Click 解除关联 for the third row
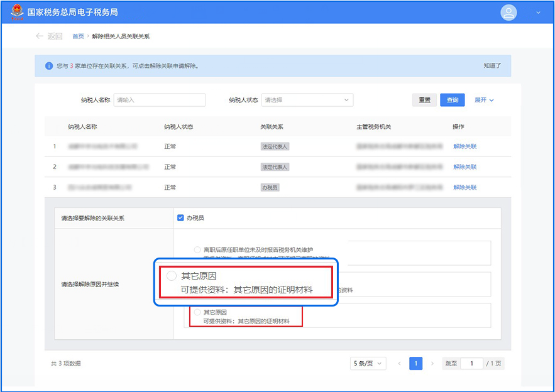 click(x=464, y=187)
